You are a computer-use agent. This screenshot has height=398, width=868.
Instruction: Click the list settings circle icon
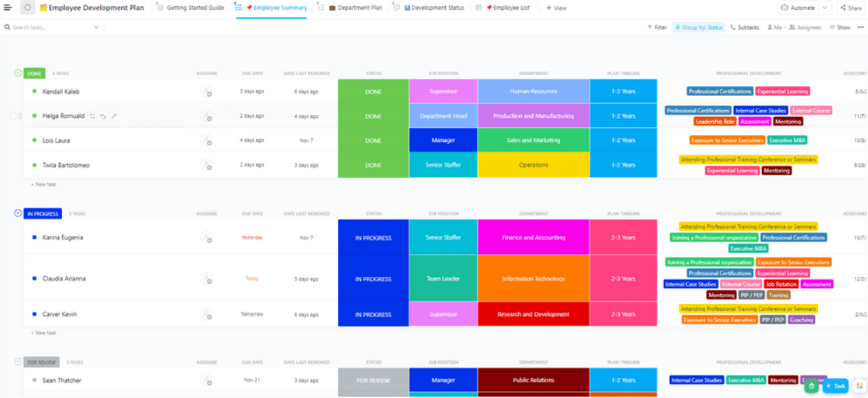[28, 8]
